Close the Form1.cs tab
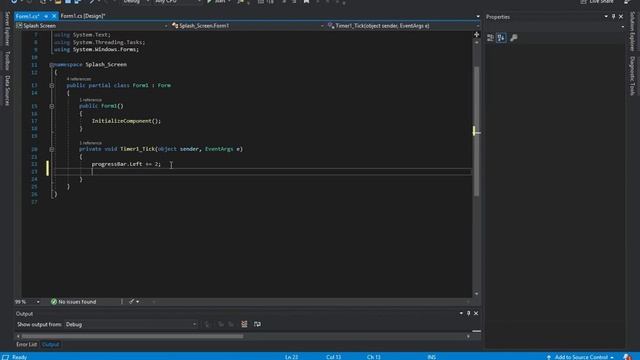The image size is (640, 360). [x=54, y=16]
